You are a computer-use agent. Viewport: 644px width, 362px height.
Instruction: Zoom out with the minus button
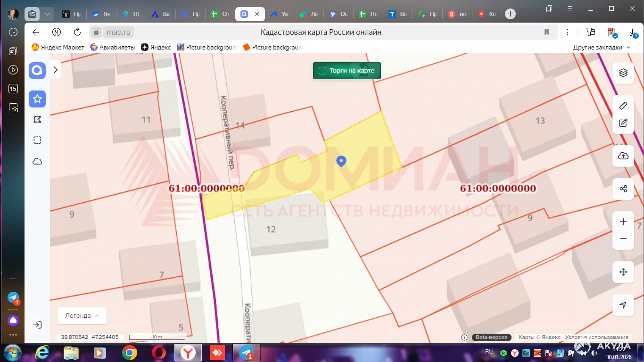click(x=623, y=239)
